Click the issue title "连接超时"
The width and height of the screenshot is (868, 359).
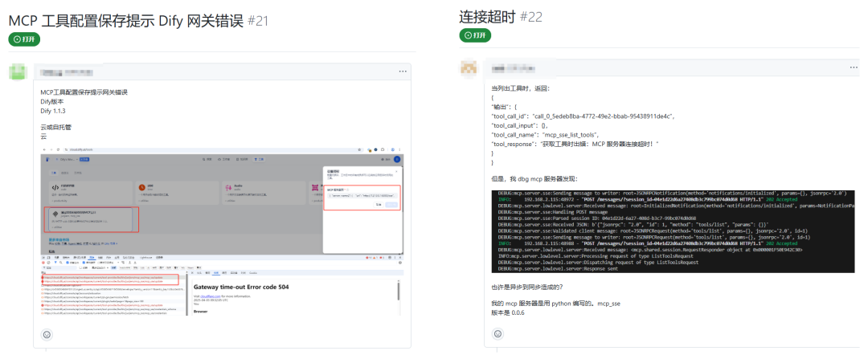point(487,17)
